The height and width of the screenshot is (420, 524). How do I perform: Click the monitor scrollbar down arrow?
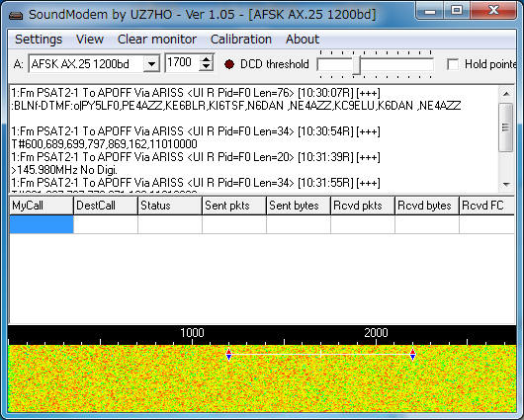506,184
